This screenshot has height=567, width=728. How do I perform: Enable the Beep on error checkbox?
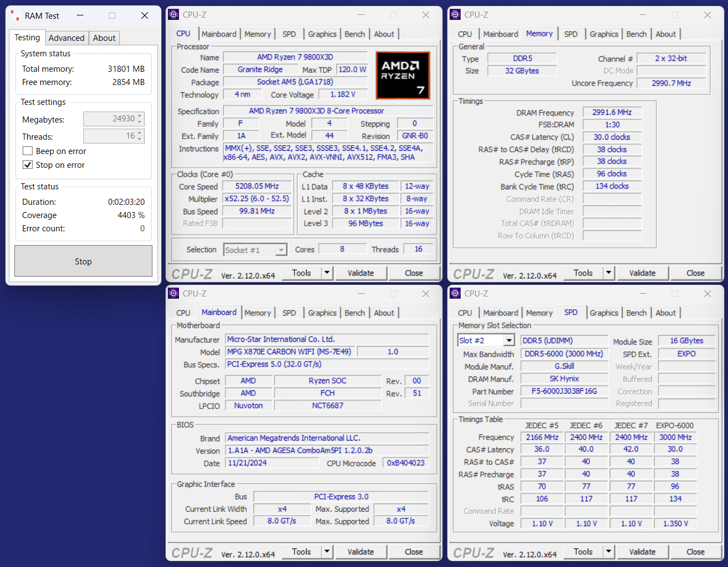coord(28,151)
